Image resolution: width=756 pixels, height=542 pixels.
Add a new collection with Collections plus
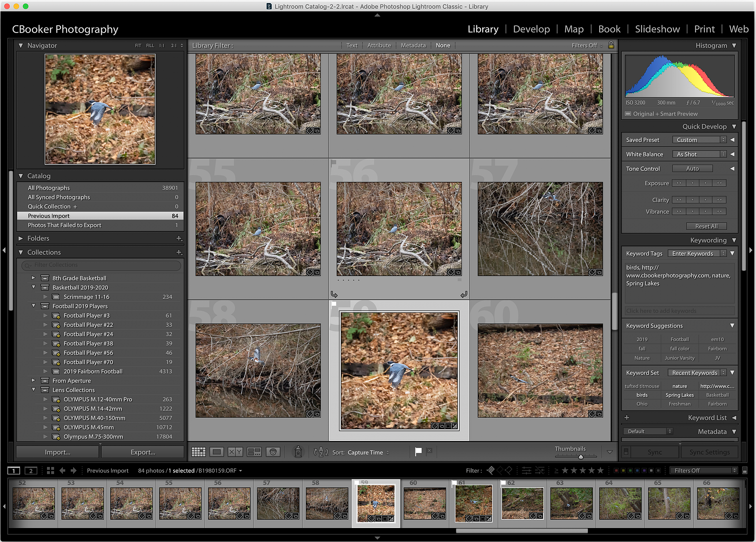tap(179, 252)
